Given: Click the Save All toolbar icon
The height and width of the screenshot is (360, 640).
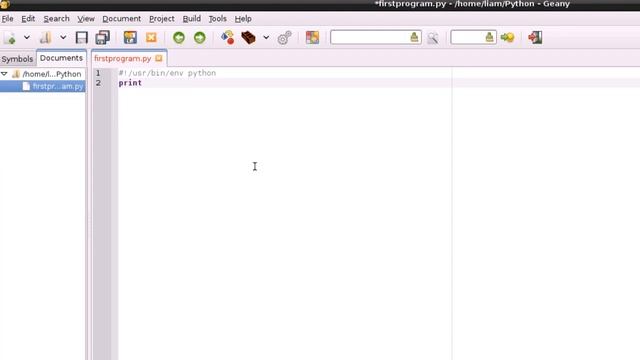Looking at the screenshot, I should pyautogui.click(x=102, y=38).
